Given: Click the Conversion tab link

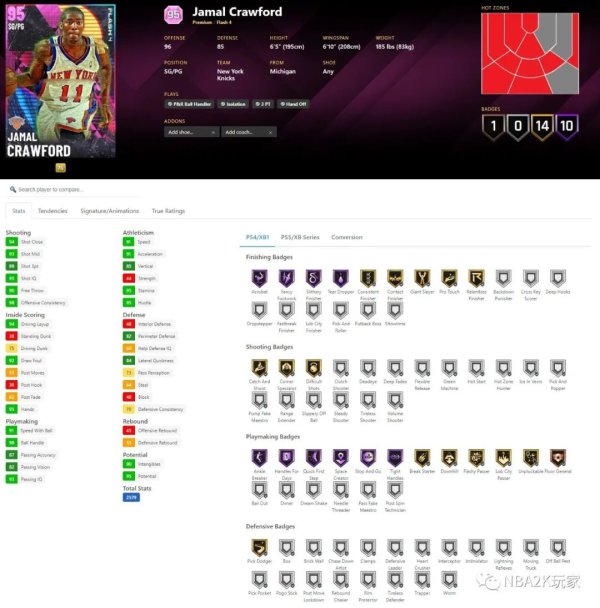Looking at the screenshot, I should click(x=347, y=237).
